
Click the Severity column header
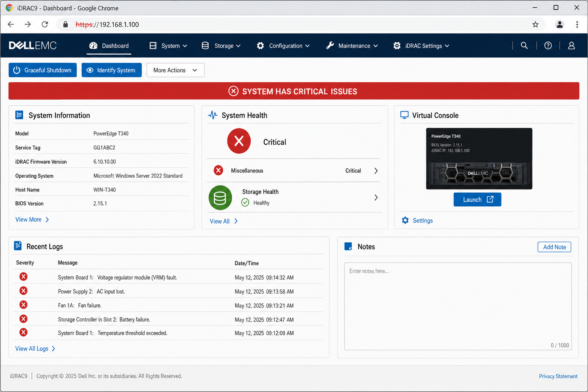tap(25, 263)
